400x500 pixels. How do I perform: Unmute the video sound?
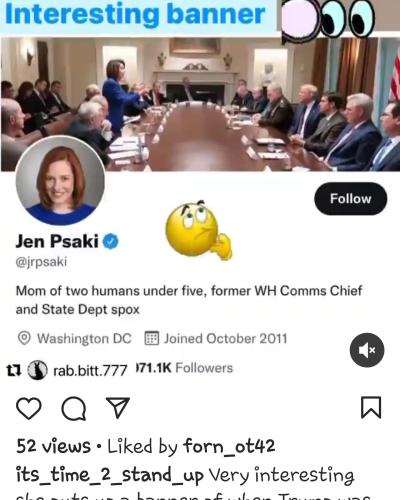[367, 350]
